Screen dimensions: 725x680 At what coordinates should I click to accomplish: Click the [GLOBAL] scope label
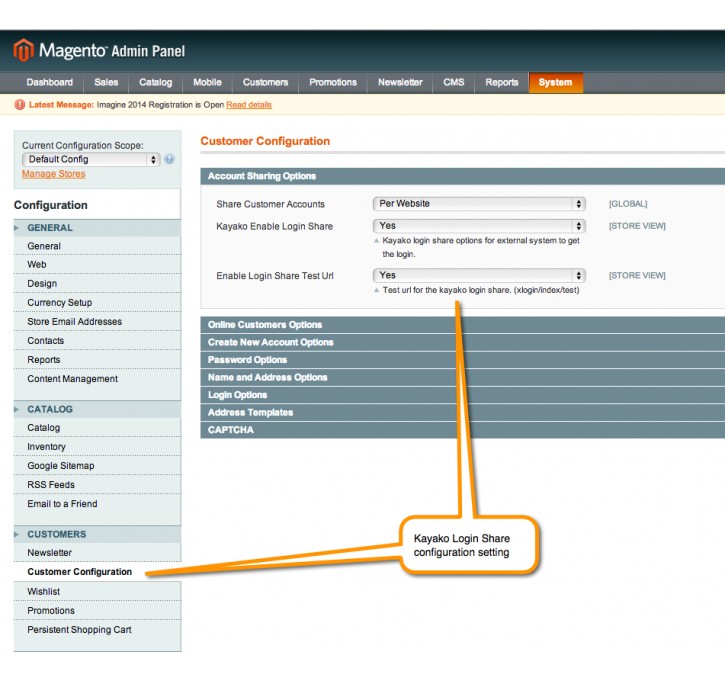(x=628, y=204)
